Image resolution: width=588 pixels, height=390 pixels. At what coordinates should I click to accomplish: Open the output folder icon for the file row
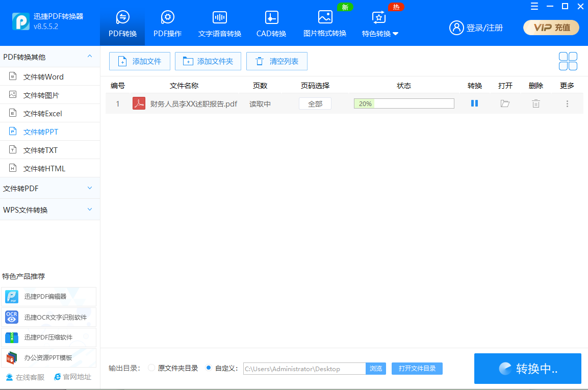coord(505,103)
